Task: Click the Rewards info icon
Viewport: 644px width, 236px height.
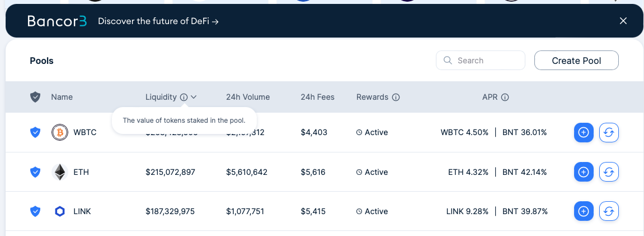Action: tap(396, 98)
